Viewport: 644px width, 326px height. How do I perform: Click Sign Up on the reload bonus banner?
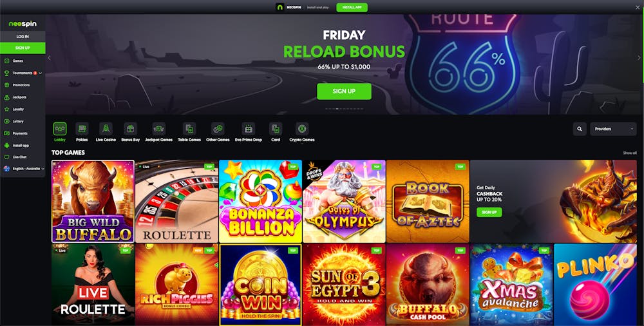click(x=344, y=91)
